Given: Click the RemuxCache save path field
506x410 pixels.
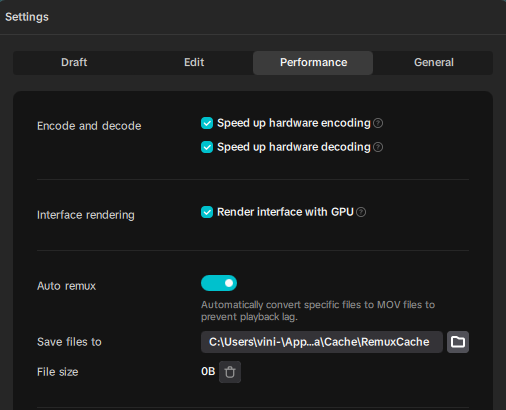Looking at the screenshot, I should (322, 342).
